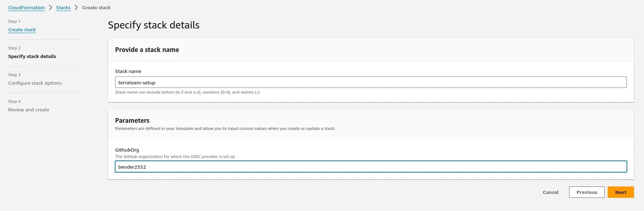The image size is (644, 211).
Task: Proceed with the orange Next button
Action: point(620,192)
